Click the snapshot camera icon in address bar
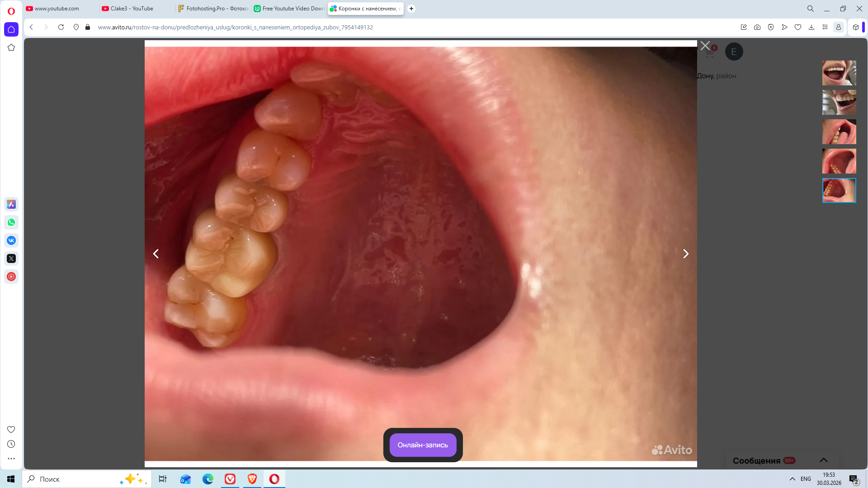Viewport: 868px width, 488px height. (x=757, y=27)
